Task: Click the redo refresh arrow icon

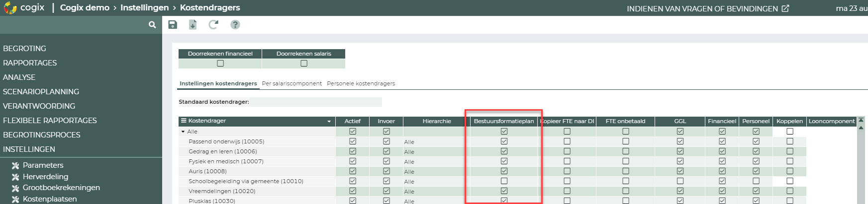Action: [213, 25]
